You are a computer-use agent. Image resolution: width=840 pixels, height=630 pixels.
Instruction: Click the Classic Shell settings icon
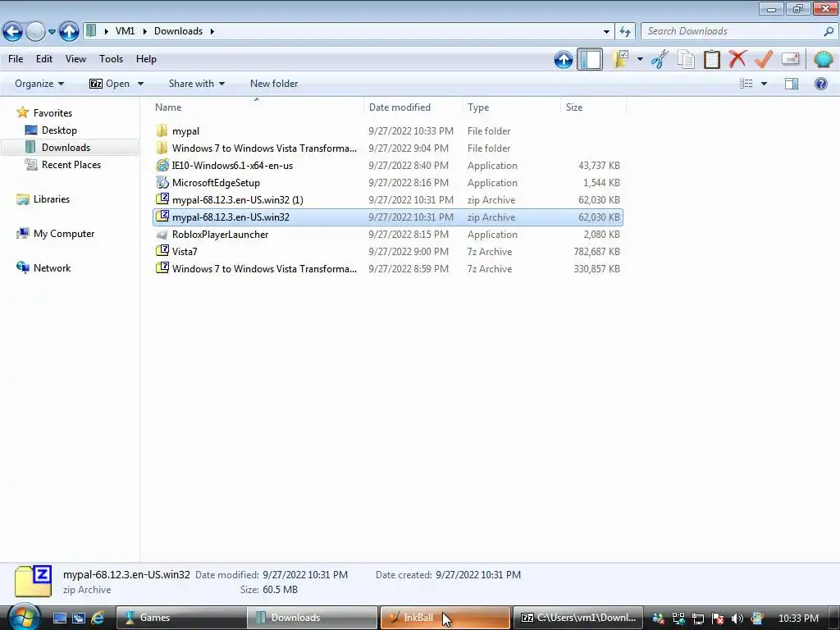pyautogui.click(x=823, y=59)
